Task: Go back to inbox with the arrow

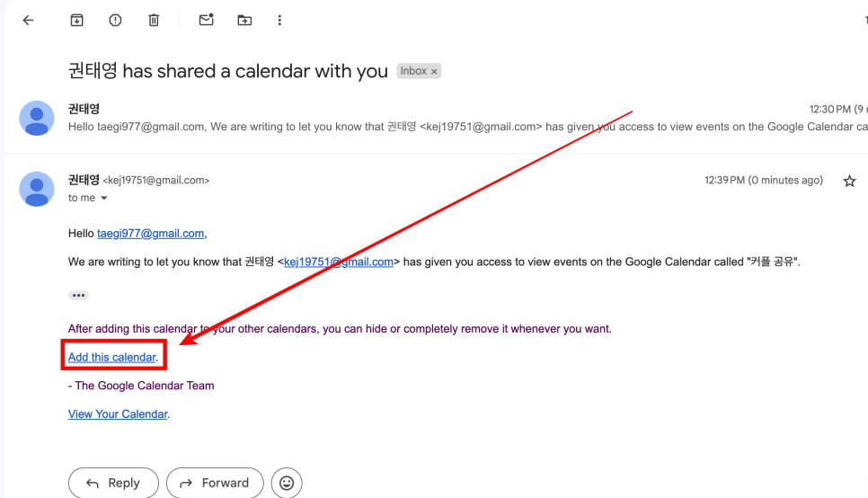Action: [x=28, y=21]
